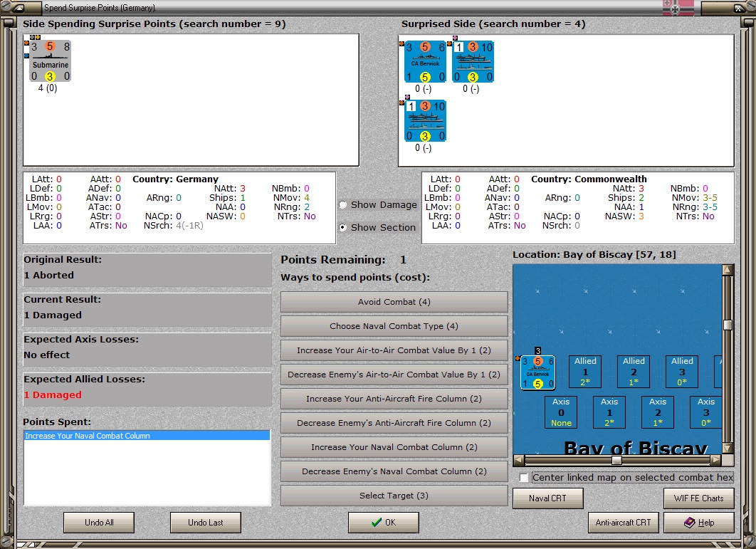The image size is (756, 549).
Task: Click Select Target (3) button
Action: pos(394,496)
